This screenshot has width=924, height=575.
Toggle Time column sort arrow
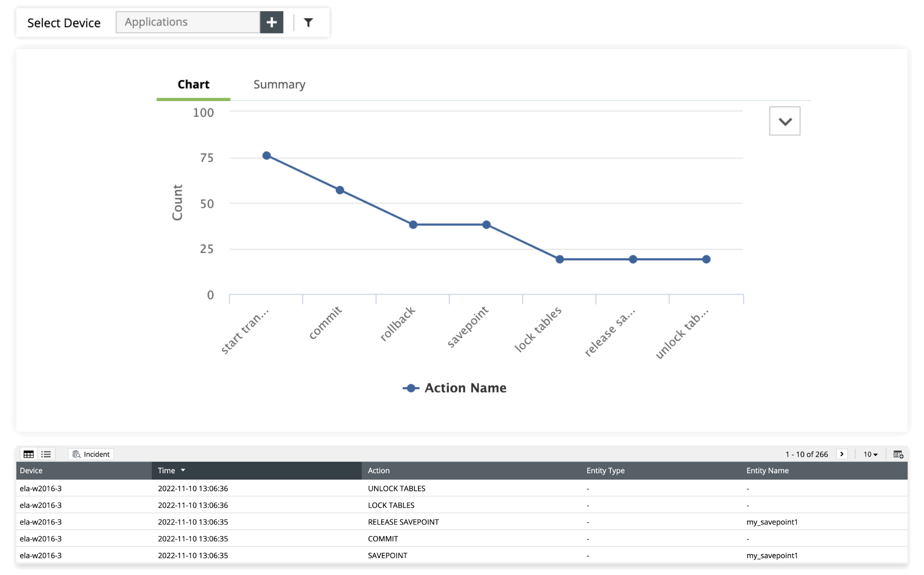click(x=183, y=471)
